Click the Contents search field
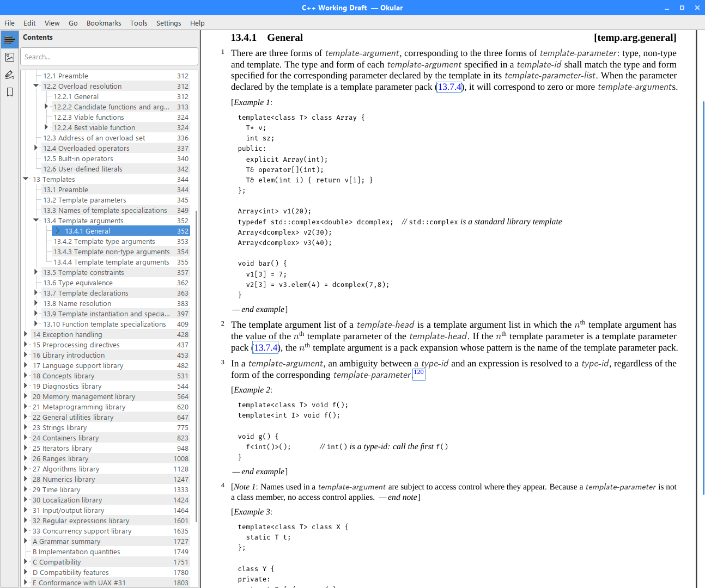Screen dimensions: 705x588 [x=108, y=56]
